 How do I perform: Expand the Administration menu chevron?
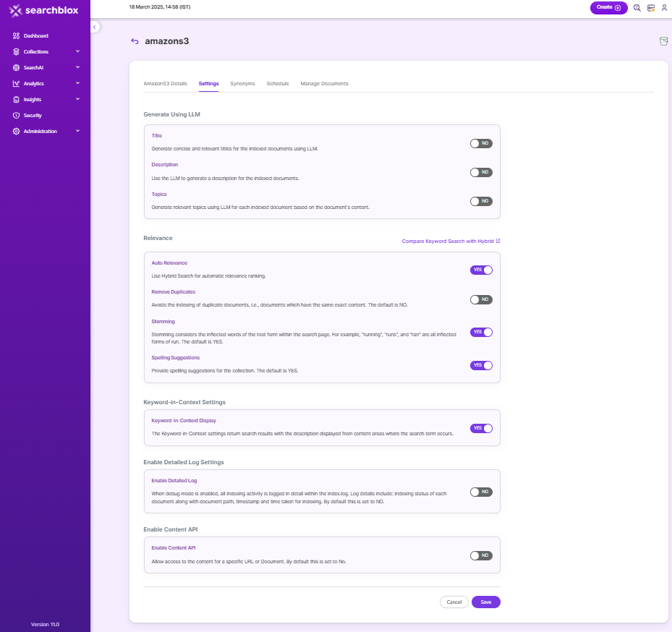pyautogui.click(x=77, y=131)
